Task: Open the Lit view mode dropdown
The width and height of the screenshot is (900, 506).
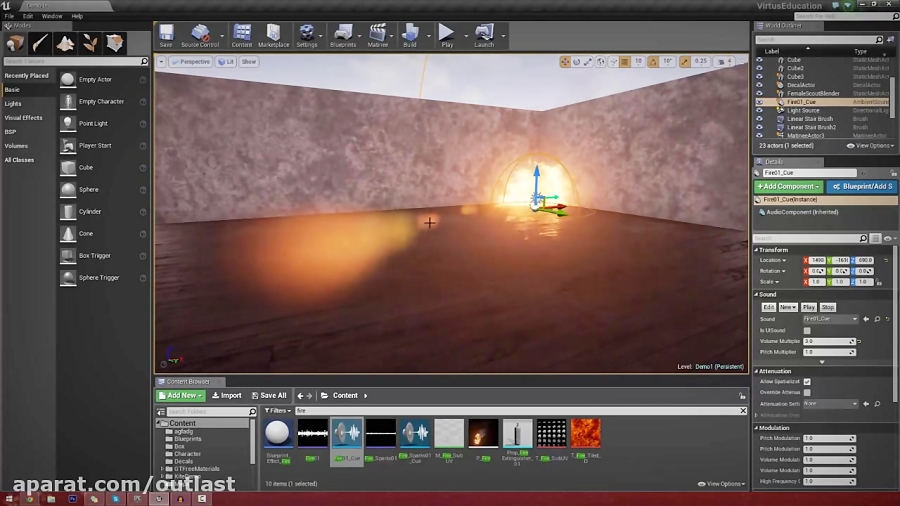Action: click(x=226, y=61)
